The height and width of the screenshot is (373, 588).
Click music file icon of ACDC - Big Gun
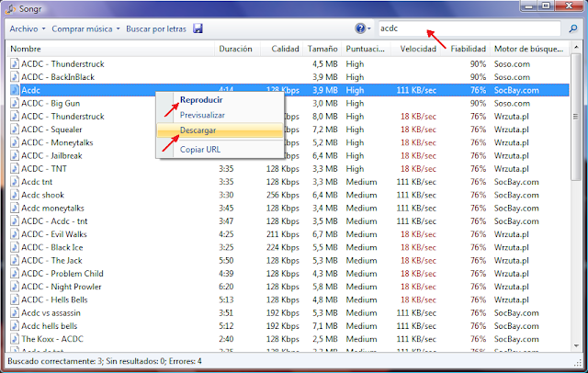pyautogui.click(x=15, y=103)
